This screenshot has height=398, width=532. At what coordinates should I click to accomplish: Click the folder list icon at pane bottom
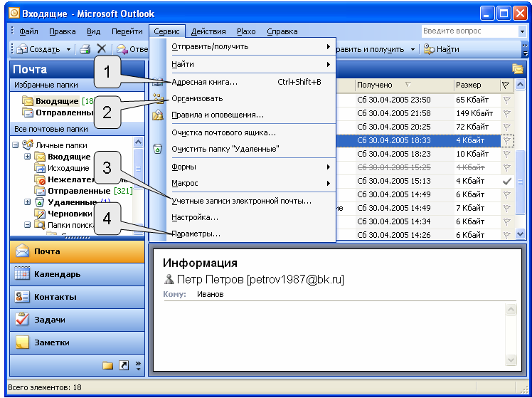pos(108,366)
